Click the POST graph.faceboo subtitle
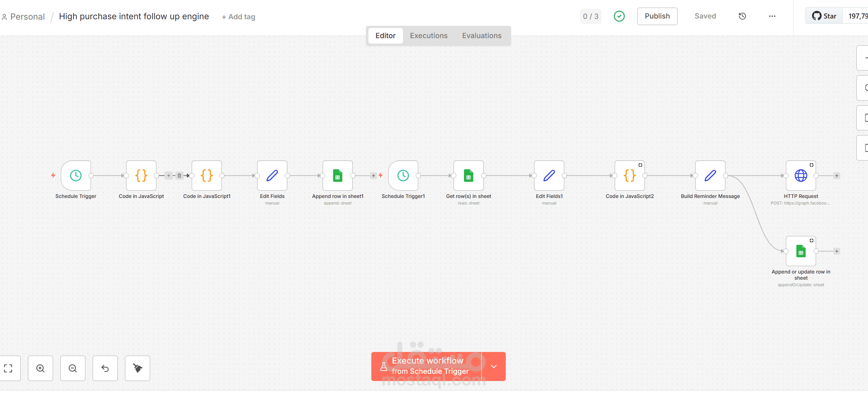 tap(800, 203)
